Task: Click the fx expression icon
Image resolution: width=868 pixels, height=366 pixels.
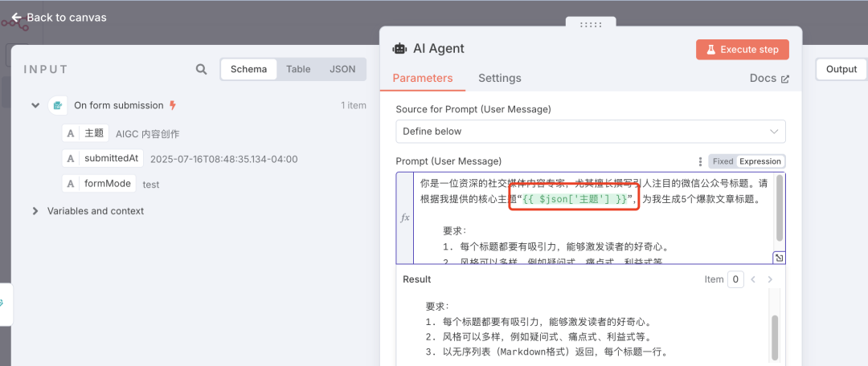Action: click(x=404, y=218)
